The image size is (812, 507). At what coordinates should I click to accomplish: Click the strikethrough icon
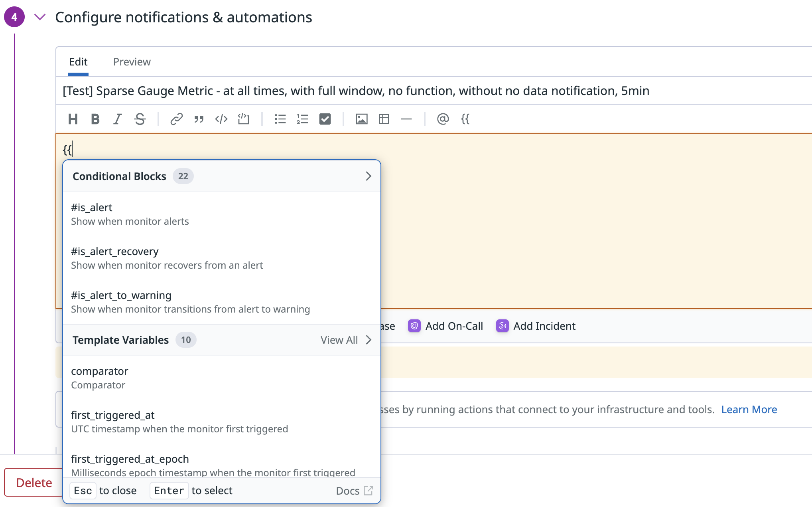click(140, 119)
